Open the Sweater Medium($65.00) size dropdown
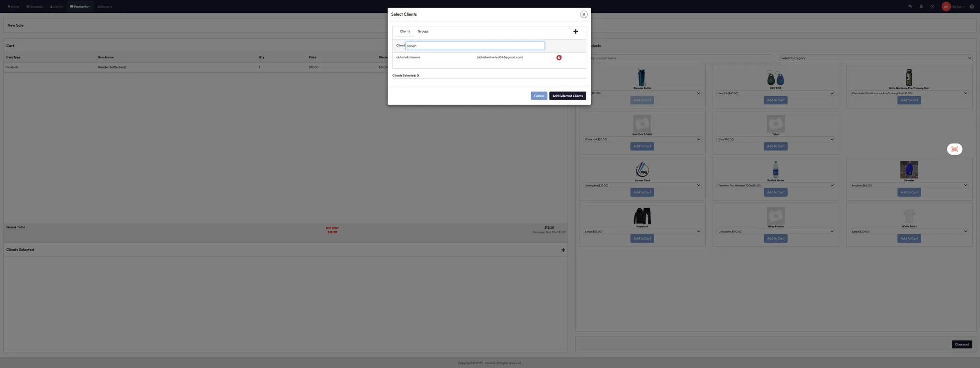 pos(909,185)
